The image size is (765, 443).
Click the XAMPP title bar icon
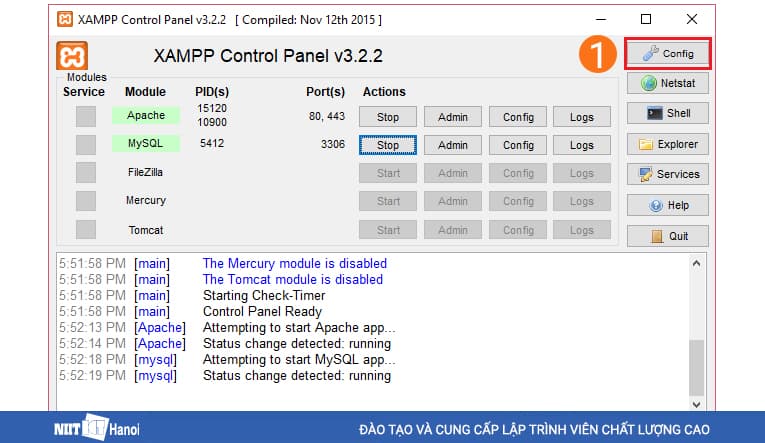click(65, 20)
